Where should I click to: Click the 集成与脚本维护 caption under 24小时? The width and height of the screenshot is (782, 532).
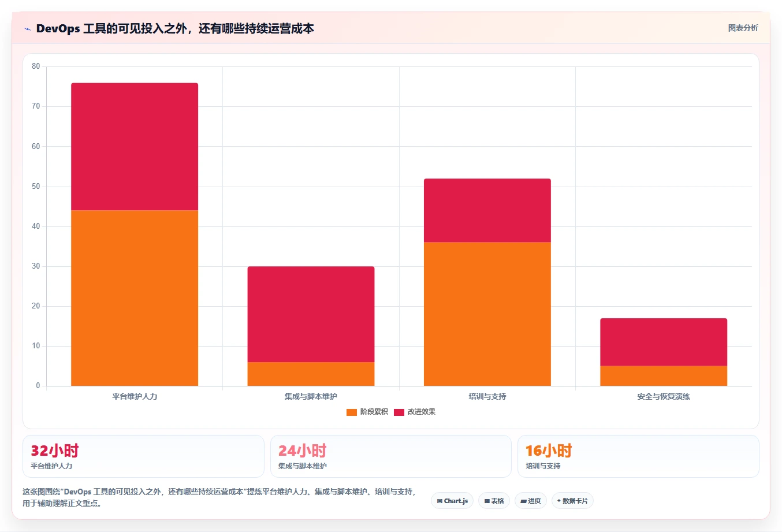point(302,466)
